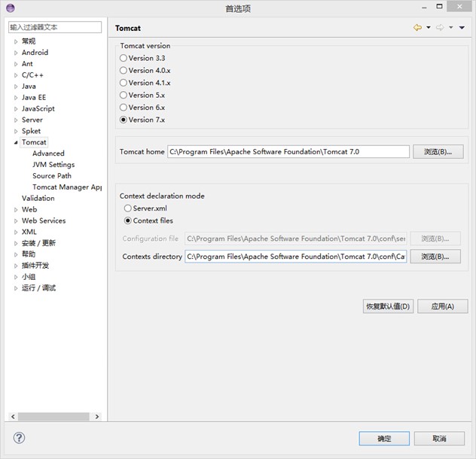Expand the 常规 tree node
Viewport: 476px width, 459px height.
[16, 41]
